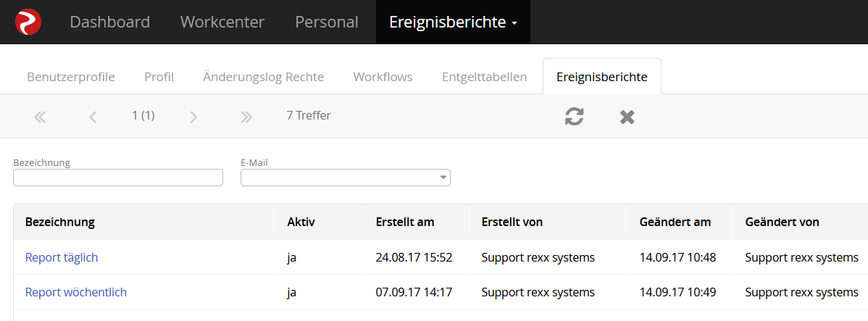Open the Workcenter menu item
Image resolution: width=868 pixels, height=321 pixels.
click(222, 22)
